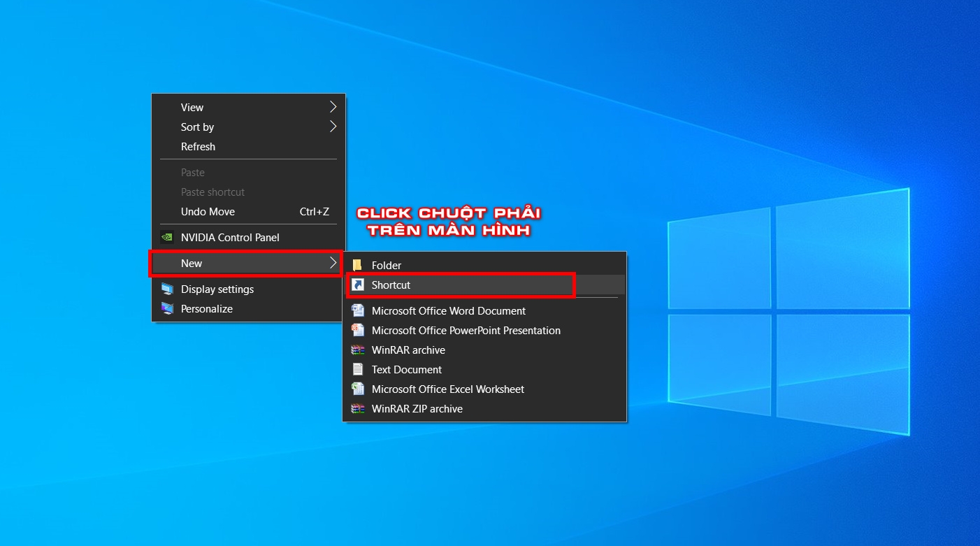Image resolution: width=980 pixels, height=546 pixels.
Task: Click the WinRAR archive icon
Action: point(358,350)
